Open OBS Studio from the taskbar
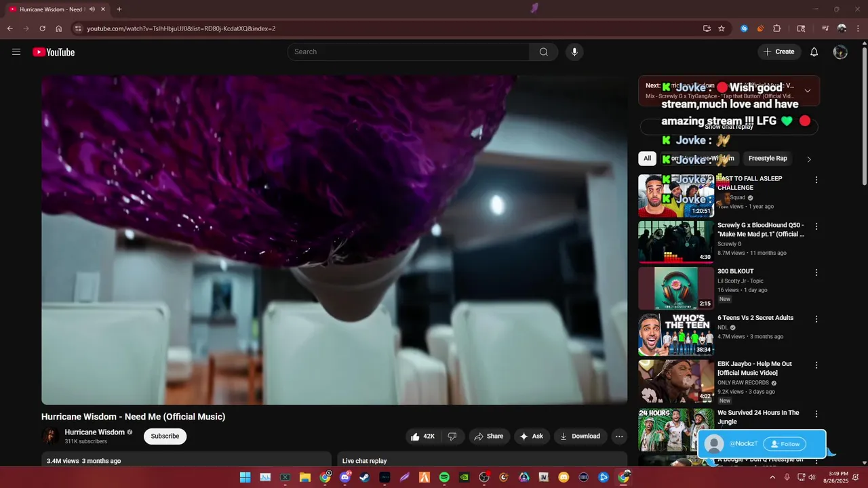This screenshot has width=868, height=488. pos(484,477)
